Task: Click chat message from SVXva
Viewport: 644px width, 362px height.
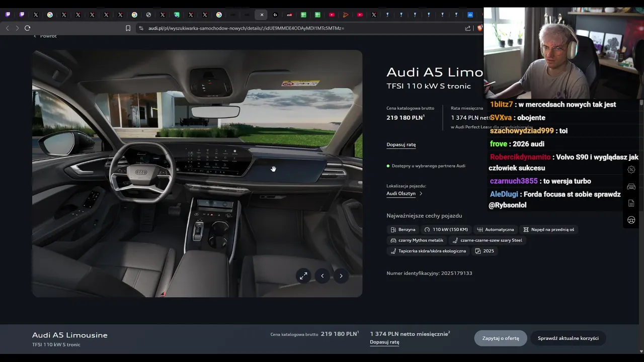Action: [x=517, y=118]
